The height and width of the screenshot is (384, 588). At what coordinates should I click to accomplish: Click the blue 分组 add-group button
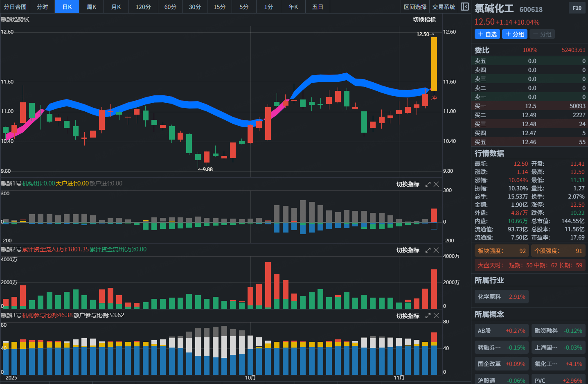(x=514, y=34)
